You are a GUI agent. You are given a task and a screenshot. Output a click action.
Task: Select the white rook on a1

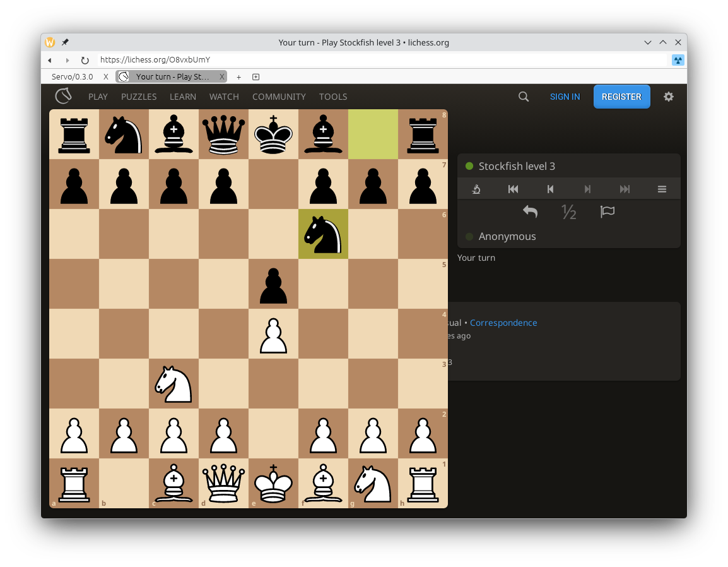(74, 484)
